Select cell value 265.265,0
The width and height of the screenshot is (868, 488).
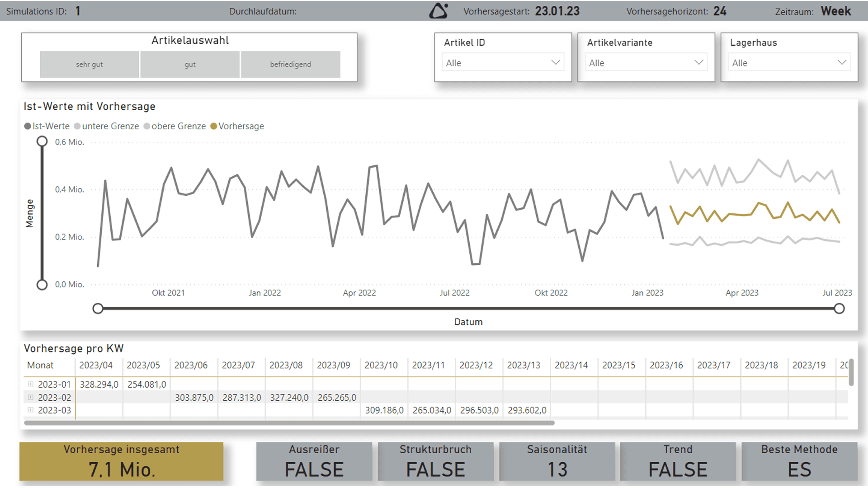pos(337,398)
